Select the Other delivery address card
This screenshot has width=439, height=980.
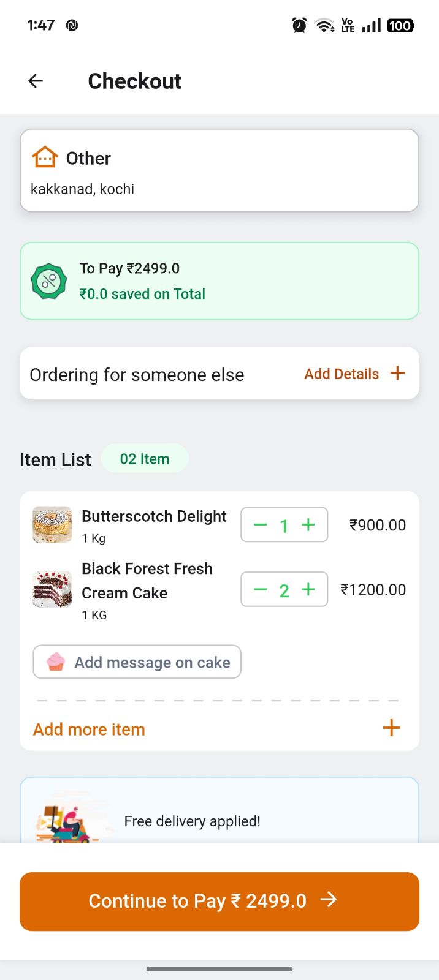(219, 171)
